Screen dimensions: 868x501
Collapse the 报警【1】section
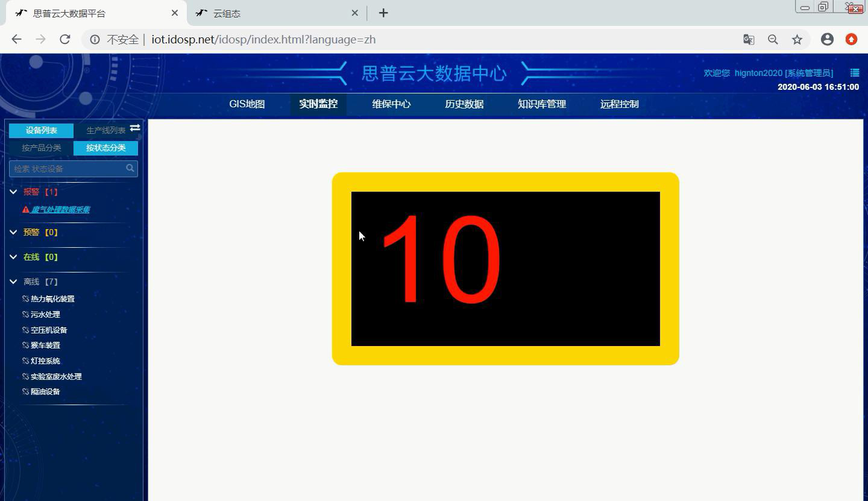13,192
